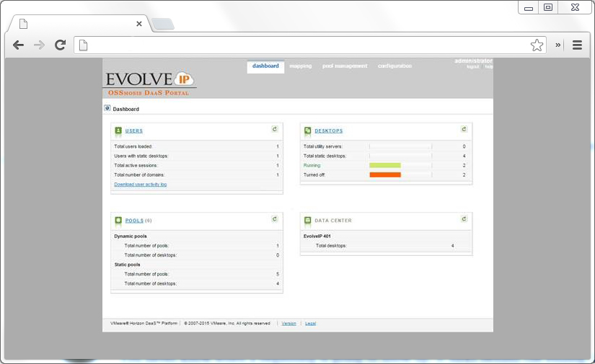The width and height of the screenshot is (595, 364).
Task: Maximize the browser window
Action: (548, 7)
